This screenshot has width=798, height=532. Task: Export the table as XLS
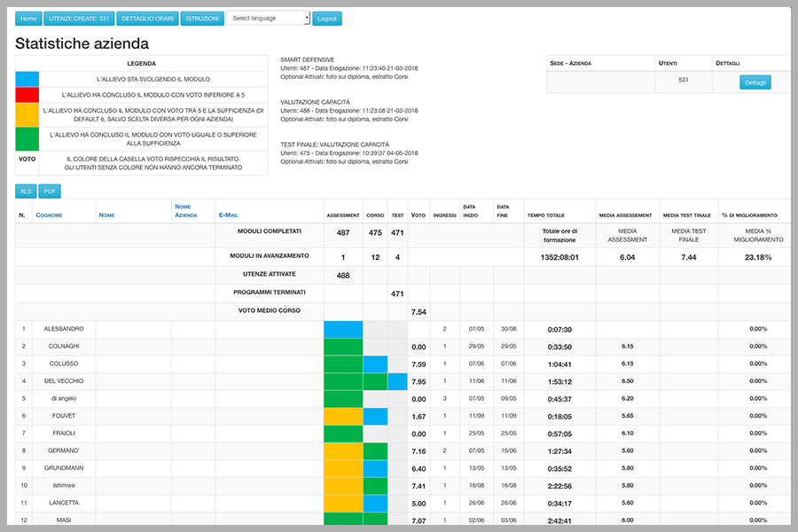point(26,192)
